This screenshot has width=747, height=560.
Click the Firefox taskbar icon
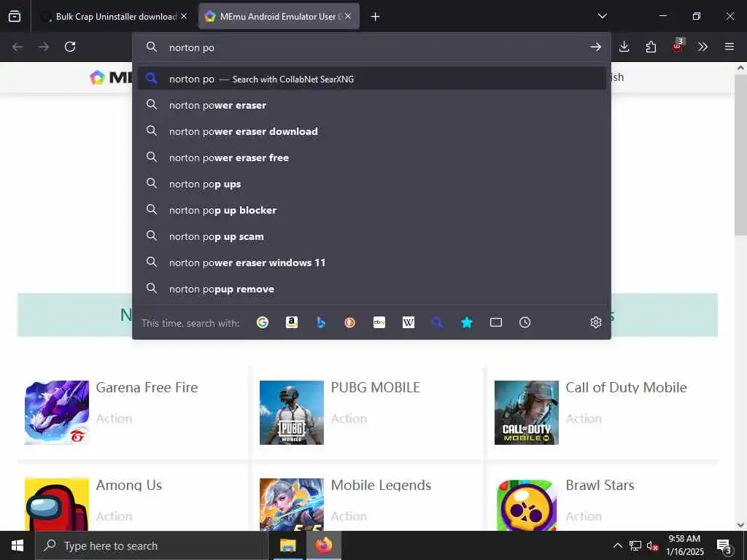click(323, 545)
